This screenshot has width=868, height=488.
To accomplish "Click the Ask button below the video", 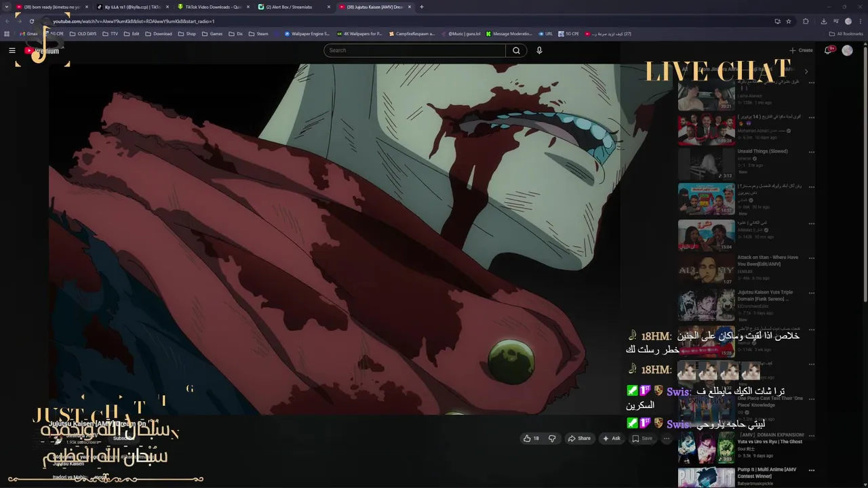I will [x=612, y=439].
